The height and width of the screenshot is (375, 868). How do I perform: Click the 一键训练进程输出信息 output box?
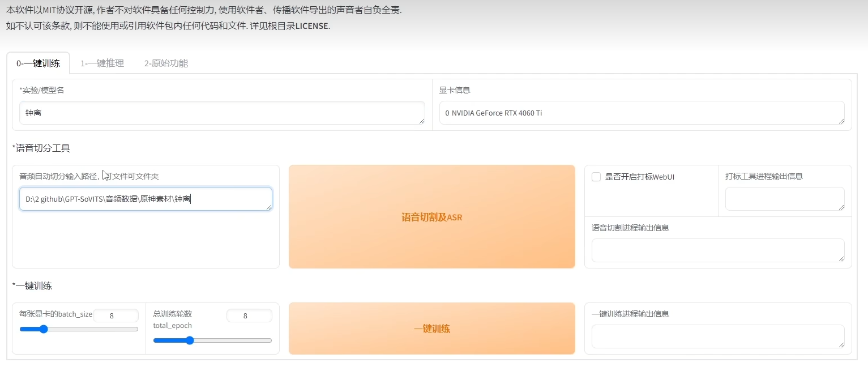pos(717,336)
